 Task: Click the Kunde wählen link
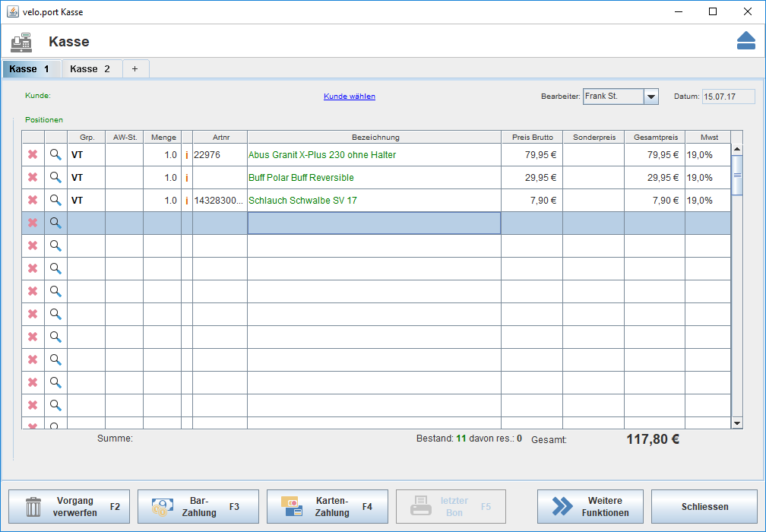(x=349, y=97)
